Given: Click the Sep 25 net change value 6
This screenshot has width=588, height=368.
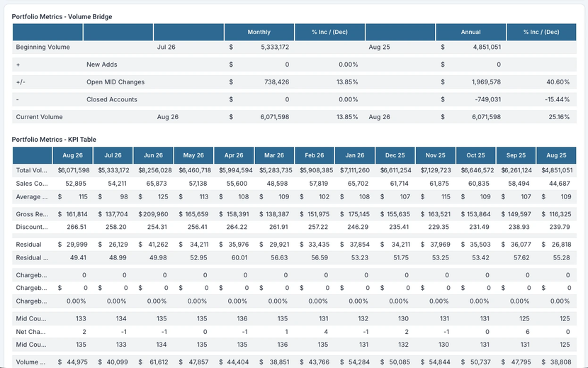Looking at the screenshot, I should coord(528,332).
